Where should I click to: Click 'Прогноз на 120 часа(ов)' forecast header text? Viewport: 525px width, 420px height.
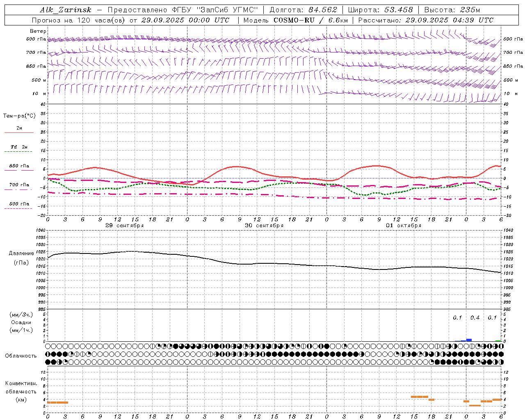coord(79,20)
